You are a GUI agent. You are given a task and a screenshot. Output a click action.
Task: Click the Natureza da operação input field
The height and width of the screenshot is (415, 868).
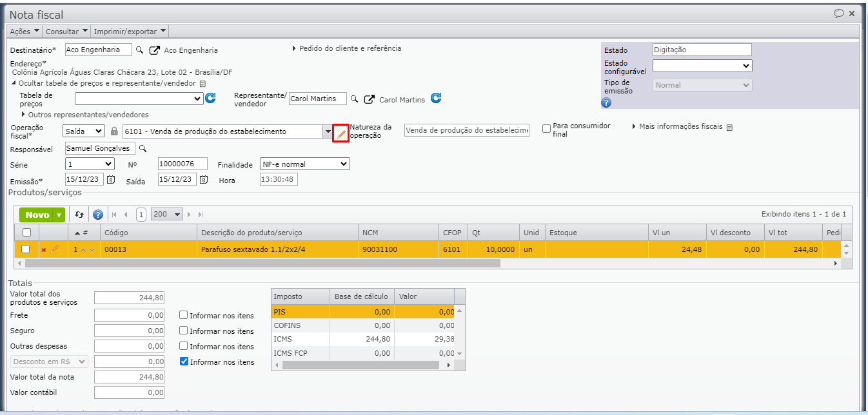coord(467,130)
